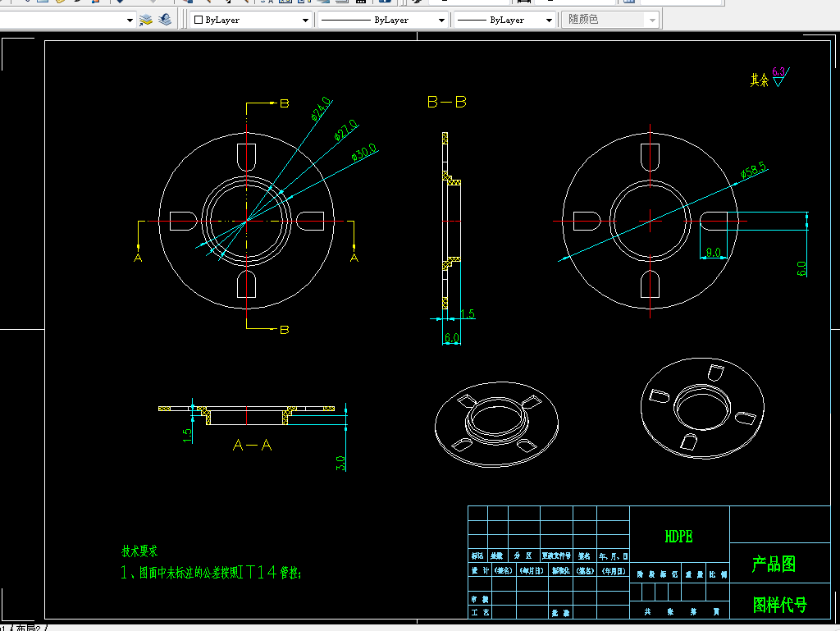
Task: Click the ByLayer white color swatch box
Action: pos(199,20)
